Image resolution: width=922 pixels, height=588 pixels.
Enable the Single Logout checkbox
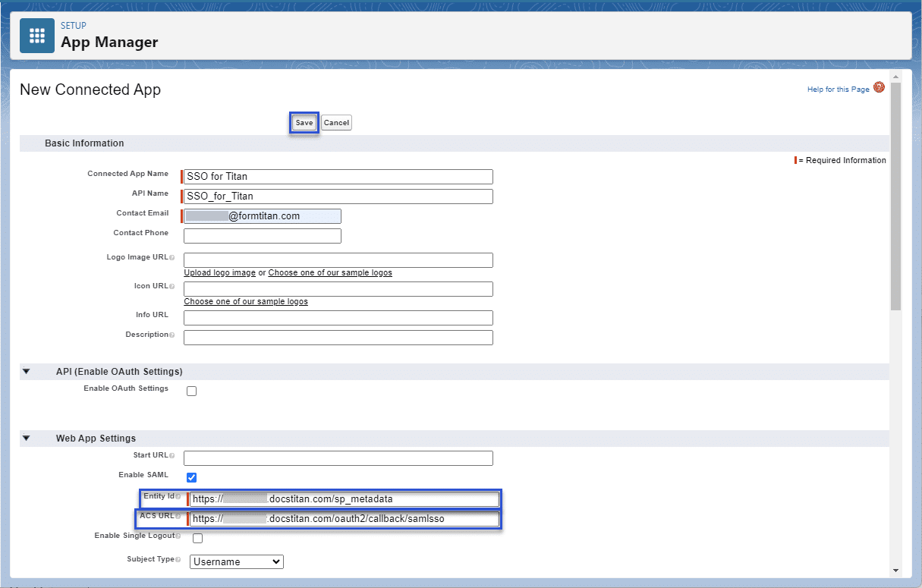197,538
